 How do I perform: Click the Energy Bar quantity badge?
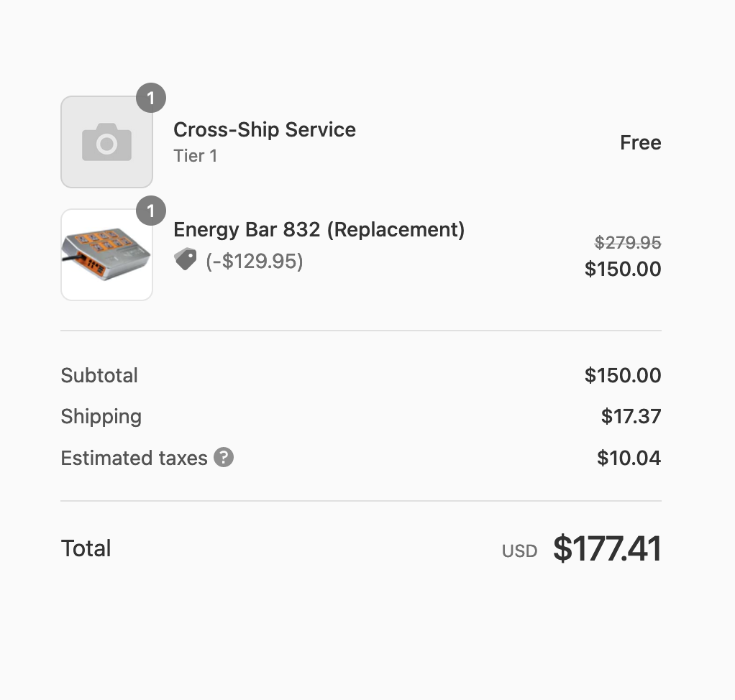tap(151, 211)
